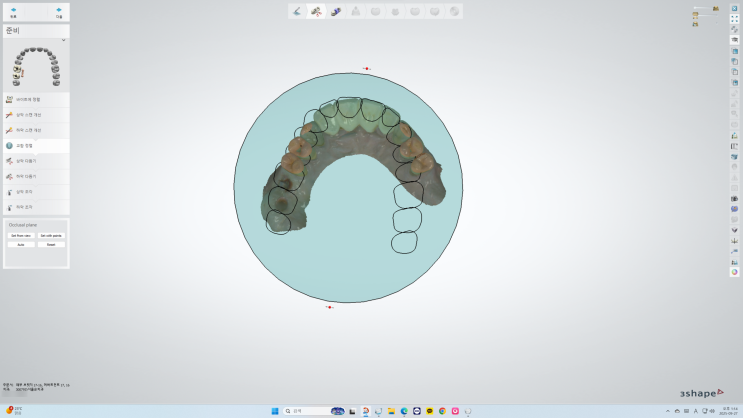Viewport: 743px width, 418px height.
Task: Click the Reset occlusal plane button
Action: point(51,245)
